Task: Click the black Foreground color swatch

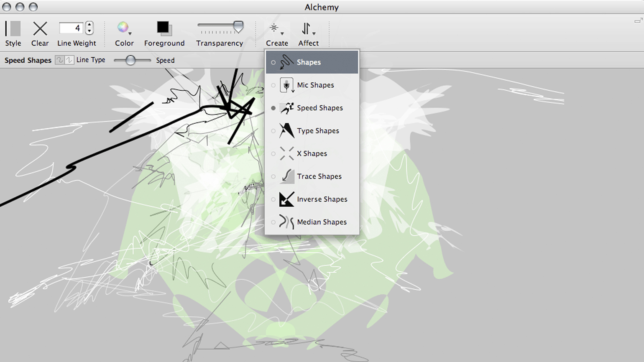Action: [163, 28]
